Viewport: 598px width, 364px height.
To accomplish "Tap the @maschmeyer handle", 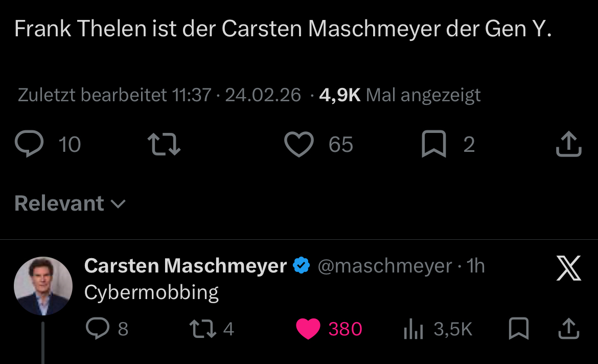I will click(384, 266).
